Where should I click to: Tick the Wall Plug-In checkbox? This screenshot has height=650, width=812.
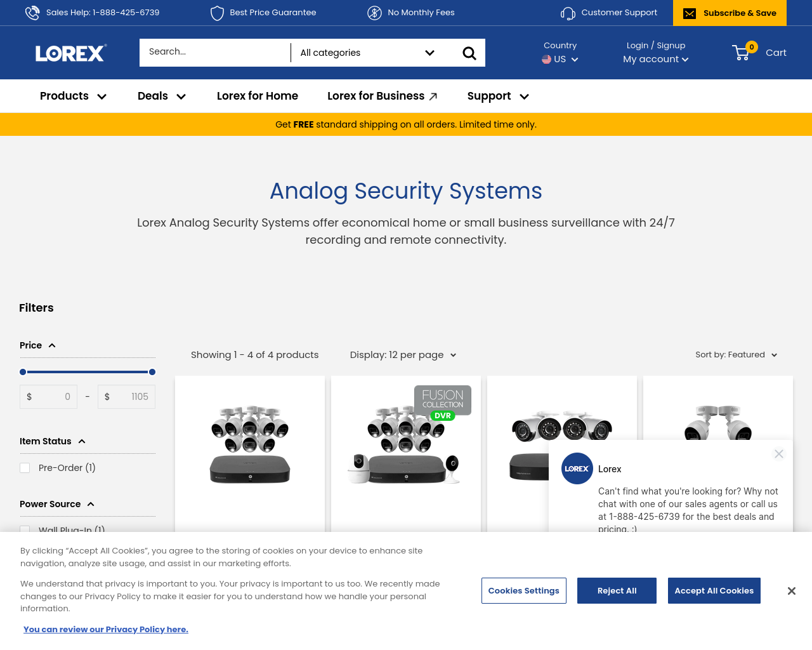(25, 529)
